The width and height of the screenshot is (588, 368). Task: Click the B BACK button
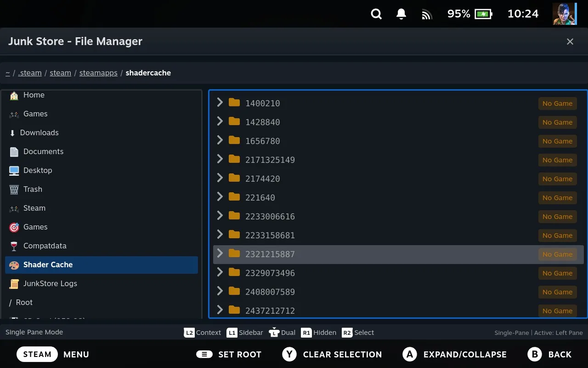549,354
